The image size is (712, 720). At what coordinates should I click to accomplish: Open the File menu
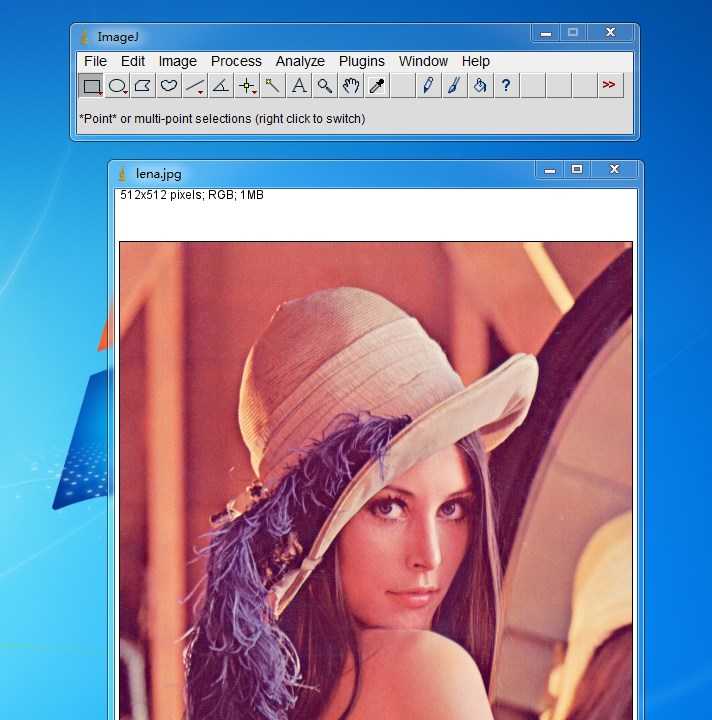coord(95,61)
